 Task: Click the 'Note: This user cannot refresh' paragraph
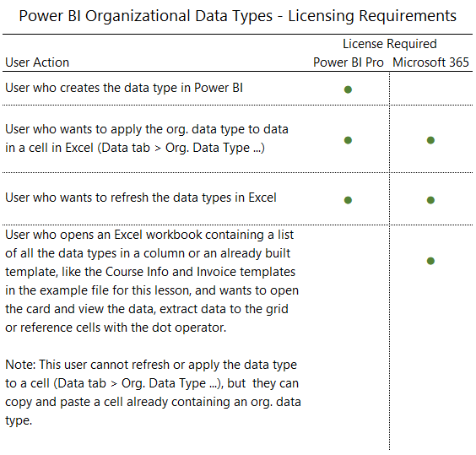click(153, 393)
